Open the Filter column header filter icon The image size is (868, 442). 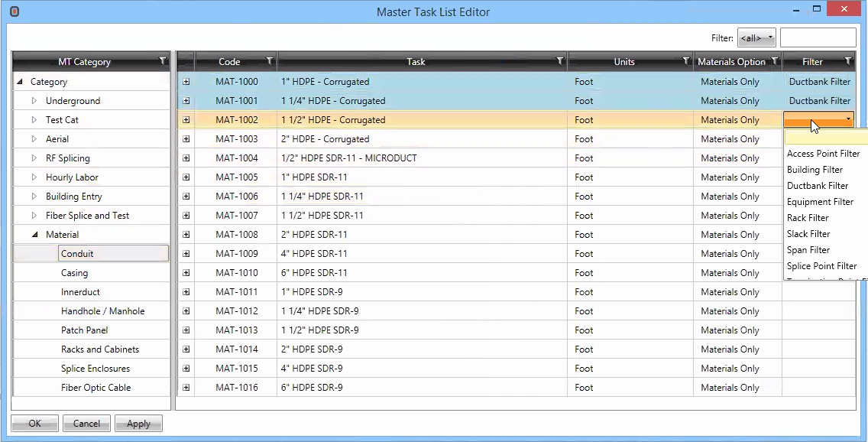848,60
